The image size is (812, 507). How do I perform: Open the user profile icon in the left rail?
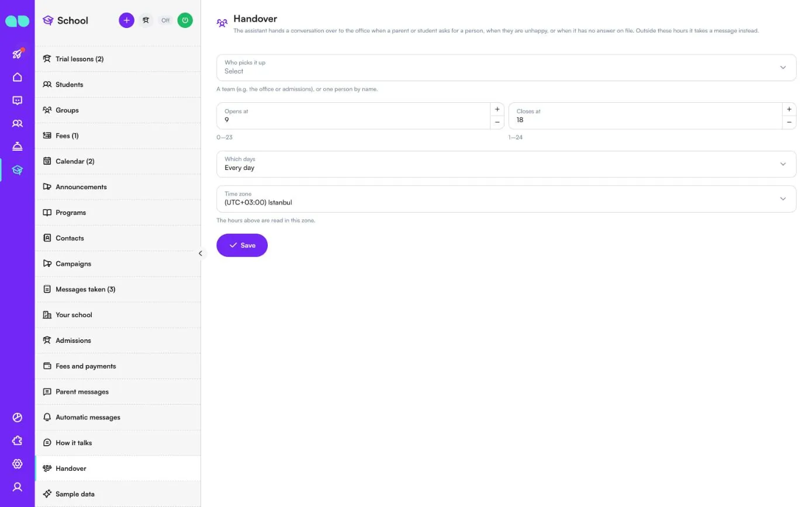click(x=18, y=487)
